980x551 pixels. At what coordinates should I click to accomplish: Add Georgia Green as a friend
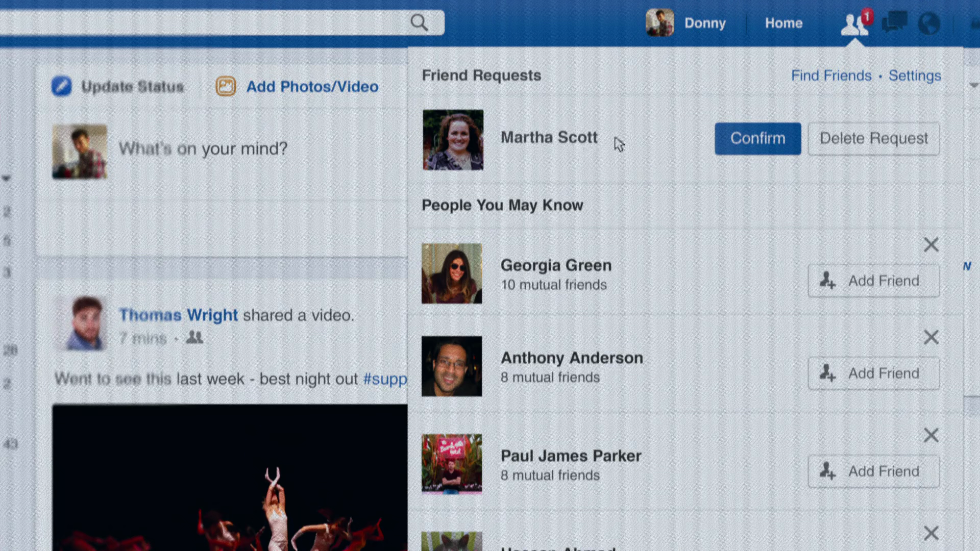point(874,281)
